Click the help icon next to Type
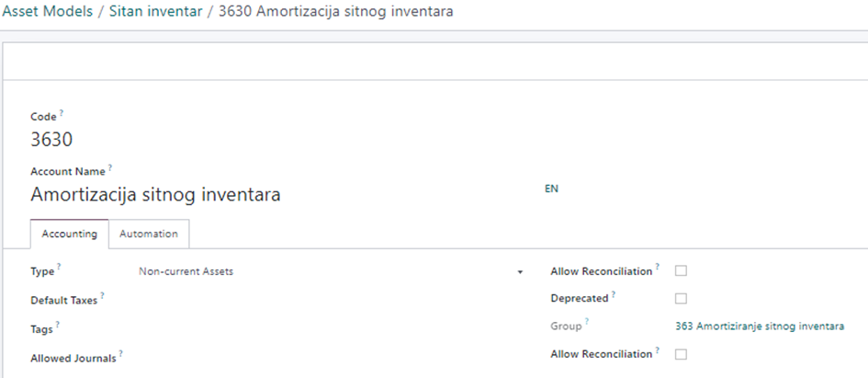The width and height of the screenshot is (868, 378). pos(58,267)
